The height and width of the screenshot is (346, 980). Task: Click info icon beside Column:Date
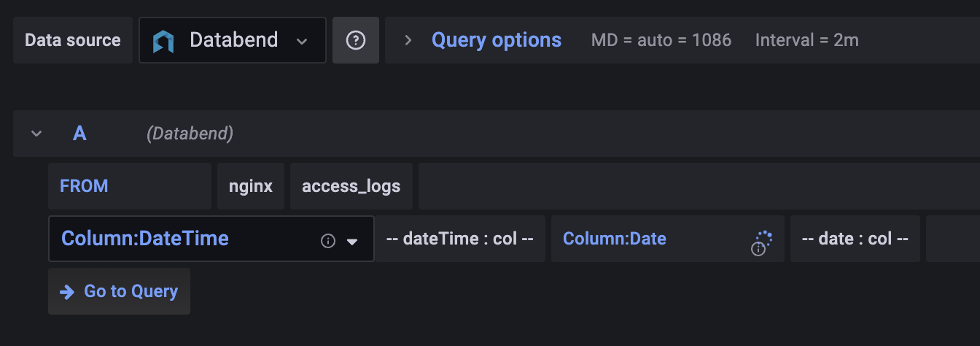758,249
